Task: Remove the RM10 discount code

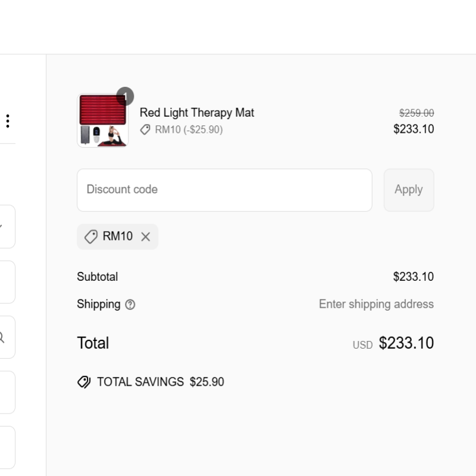Action: (146, 237)
